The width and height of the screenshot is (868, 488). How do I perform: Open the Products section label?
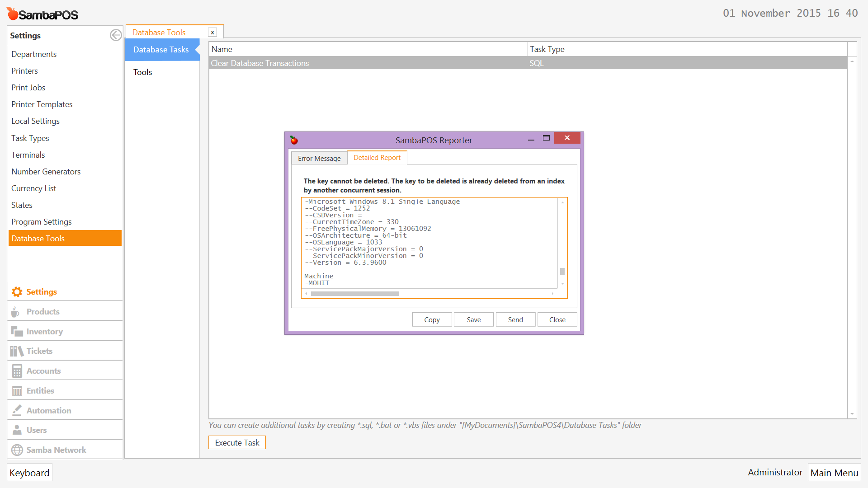tap(43, 312)
